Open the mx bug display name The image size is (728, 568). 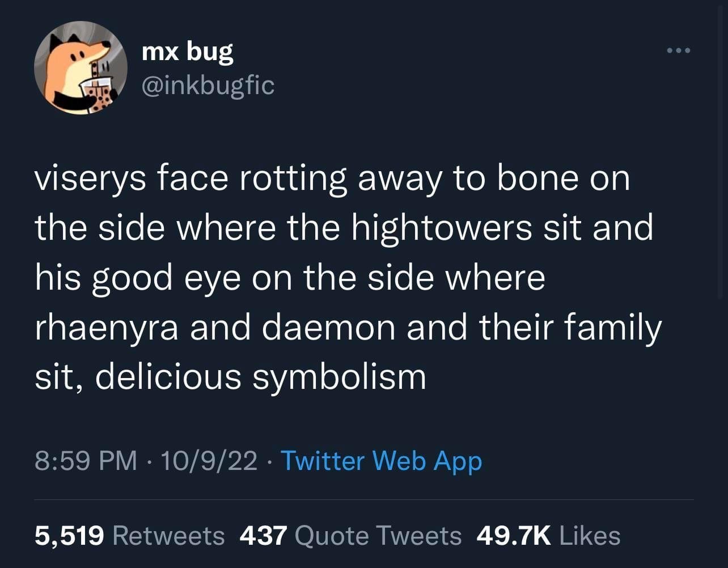point(187,52)
